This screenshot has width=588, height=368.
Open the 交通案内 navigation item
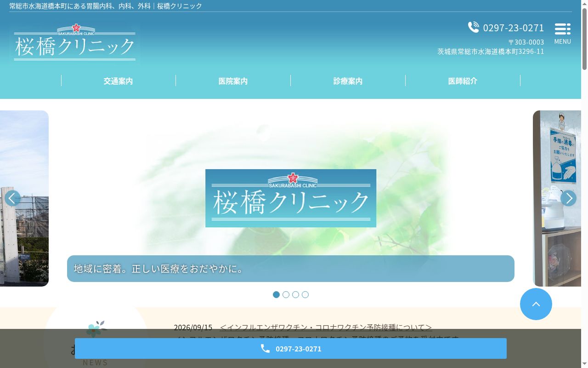click(x=118, y=81)
